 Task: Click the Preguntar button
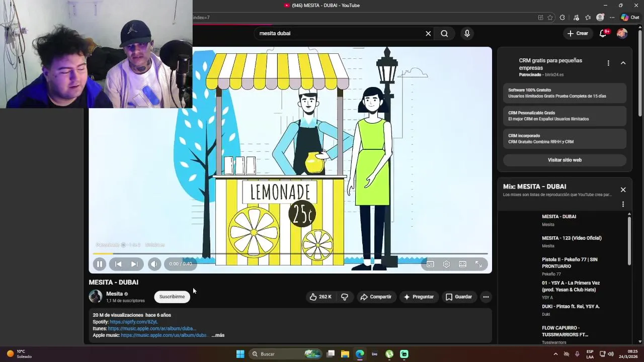[x=419, y=297]
